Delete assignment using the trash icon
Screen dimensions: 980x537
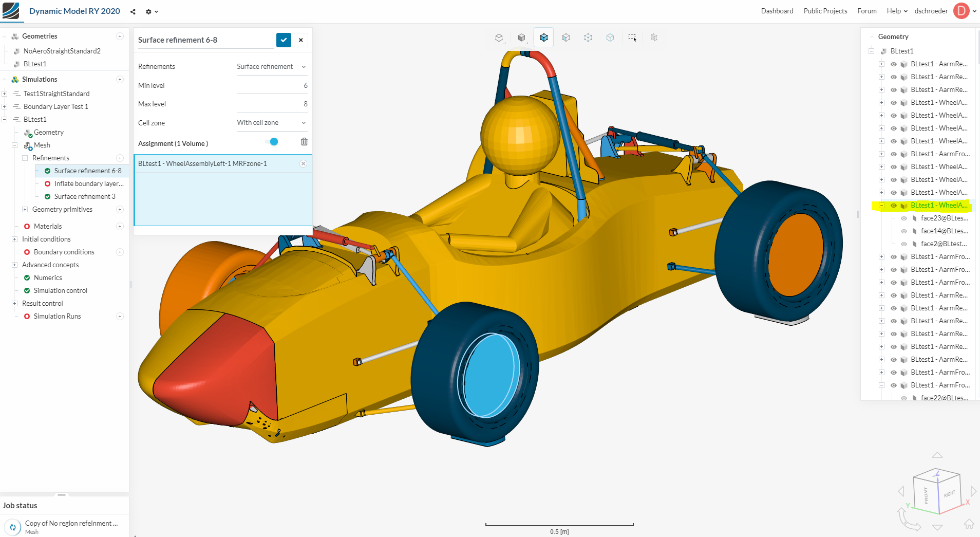coord(304,142)
